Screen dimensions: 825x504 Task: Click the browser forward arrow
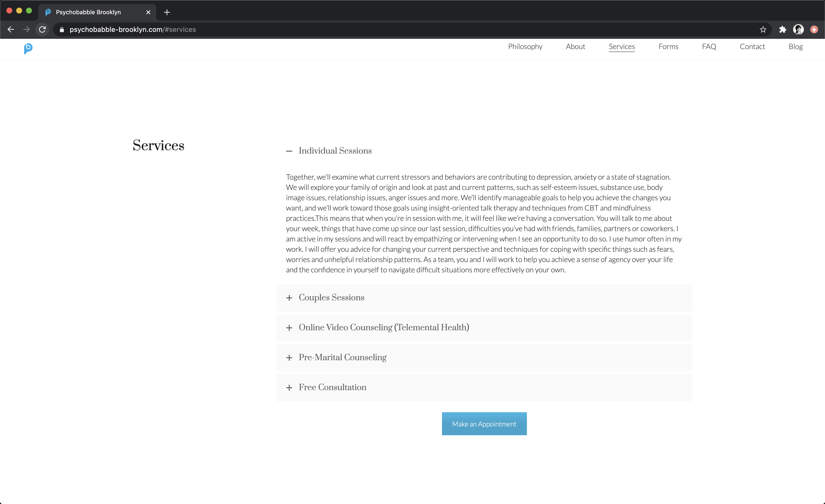tap(27, 29)
